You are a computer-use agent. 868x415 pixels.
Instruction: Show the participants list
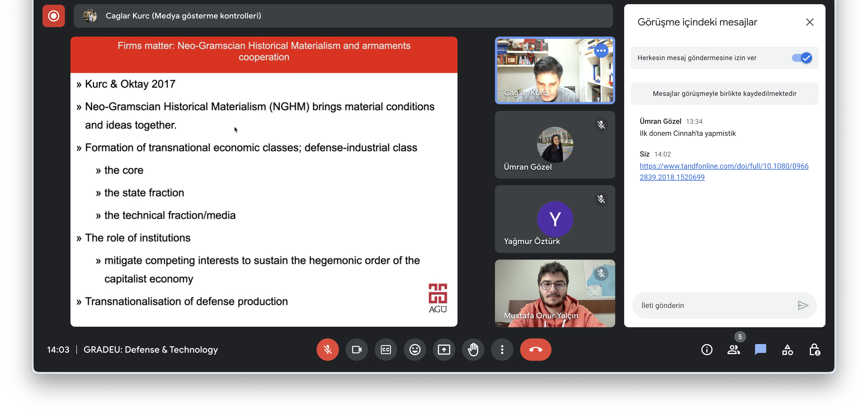pyautogui.click(x=733, y=350)
